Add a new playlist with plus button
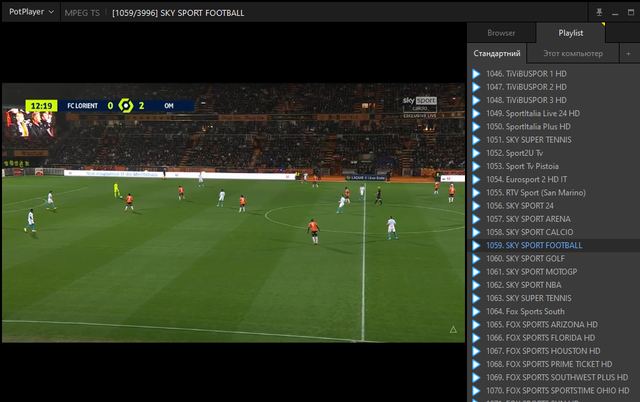640x402 pixels. (x=629, y=53)
